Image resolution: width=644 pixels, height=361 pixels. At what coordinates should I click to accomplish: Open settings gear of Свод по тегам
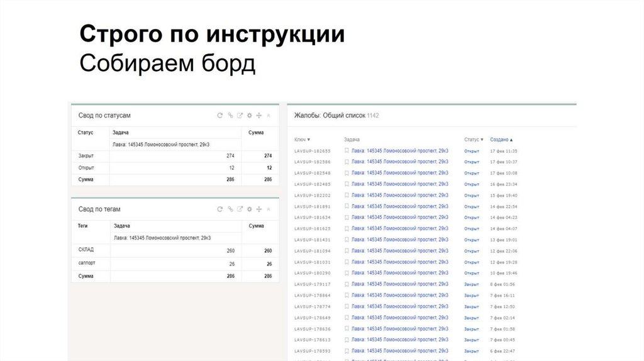(x=250, y=209)
